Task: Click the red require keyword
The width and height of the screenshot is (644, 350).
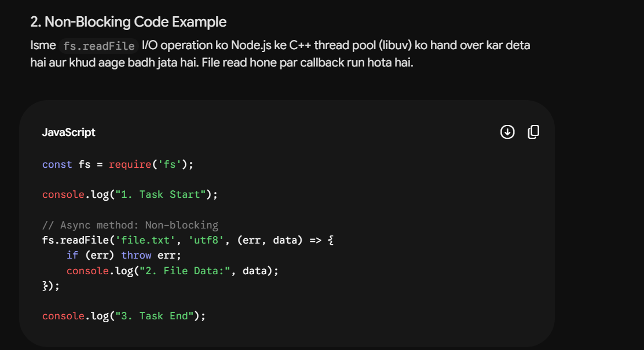Action: [x=130, y=164]
